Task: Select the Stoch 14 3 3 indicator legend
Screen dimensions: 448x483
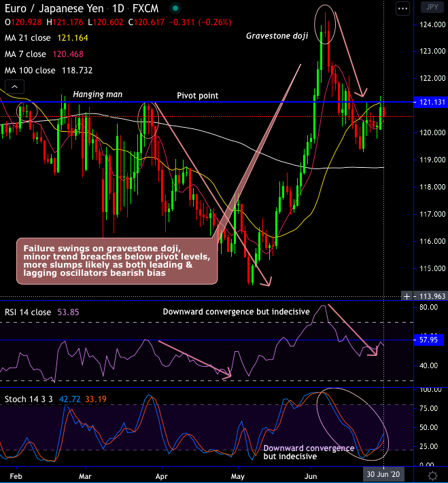Action: coord(29,399)
